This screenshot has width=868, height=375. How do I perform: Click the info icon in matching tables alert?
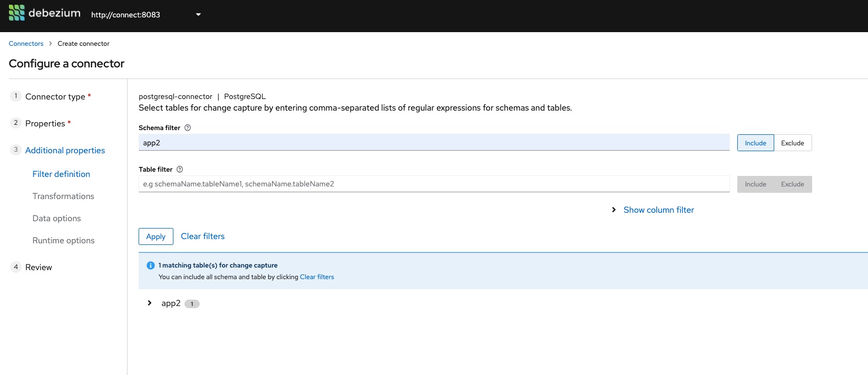pos(150,265)
